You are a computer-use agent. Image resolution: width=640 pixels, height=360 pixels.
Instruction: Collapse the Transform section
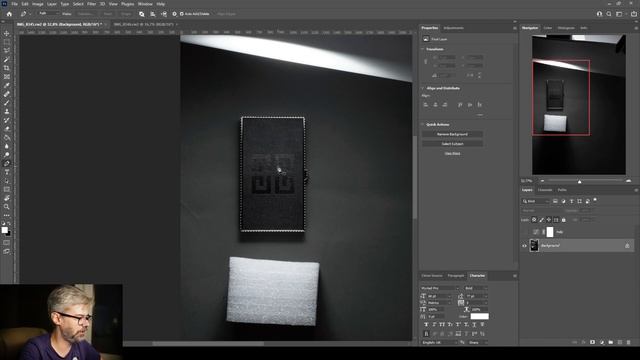click(x=422, y=49)
